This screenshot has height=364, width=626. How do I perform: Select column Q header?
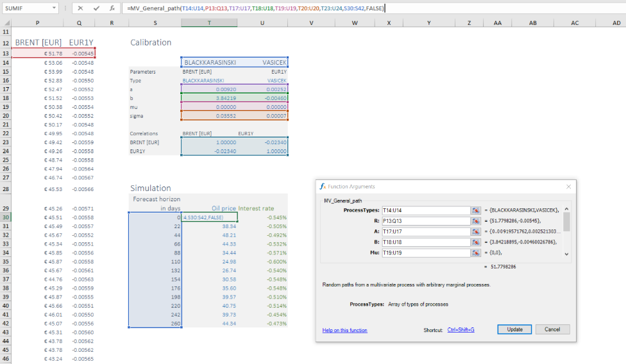pyautogui.click(x=79, y=23)
